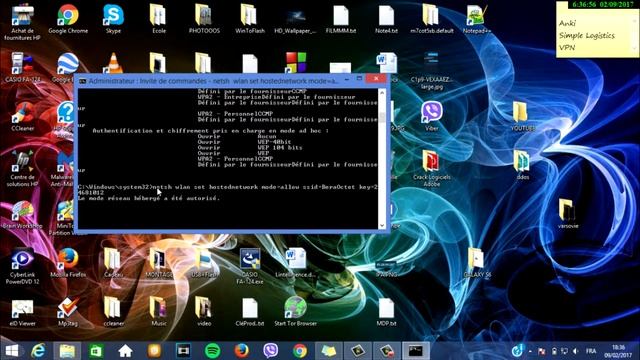The height and width of the screenshot is (360, 640).
Task: Open the Viber desktop shortcut
Action: point(431,116)
